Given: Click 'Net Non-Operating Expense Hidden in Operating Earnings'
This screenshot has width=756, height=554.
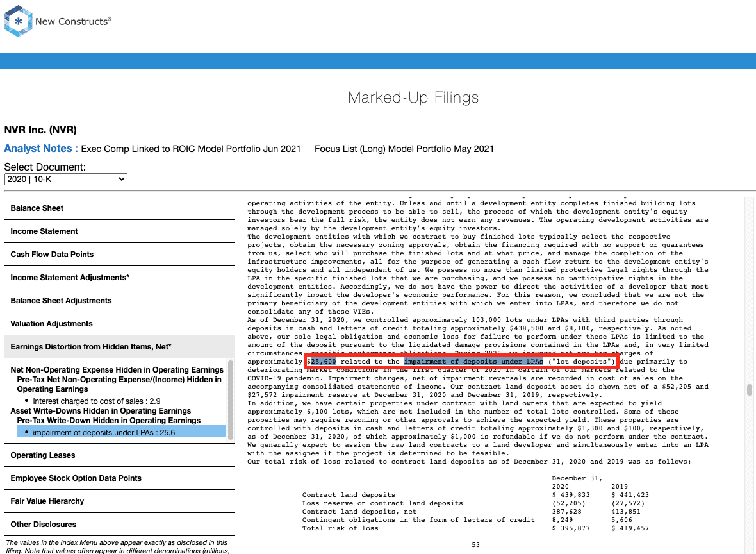Looking at the screenshot, I should 117,370.
